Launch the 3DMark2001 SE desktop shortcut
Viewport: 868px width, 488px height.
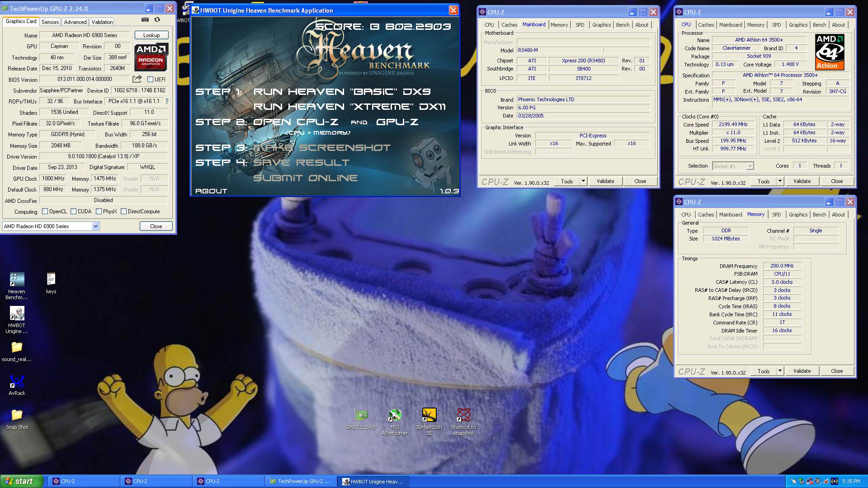click(x=429, y=422)
